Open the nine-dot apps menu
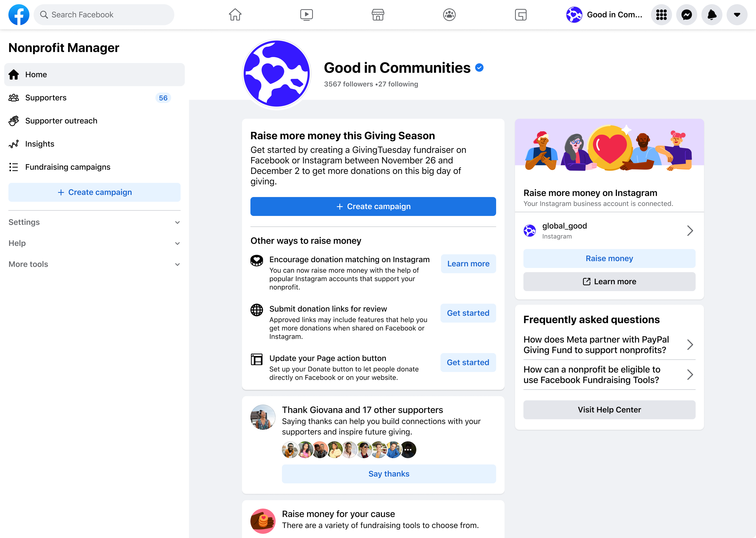Viewport: 756px width, 538px height. click(661, 14)
